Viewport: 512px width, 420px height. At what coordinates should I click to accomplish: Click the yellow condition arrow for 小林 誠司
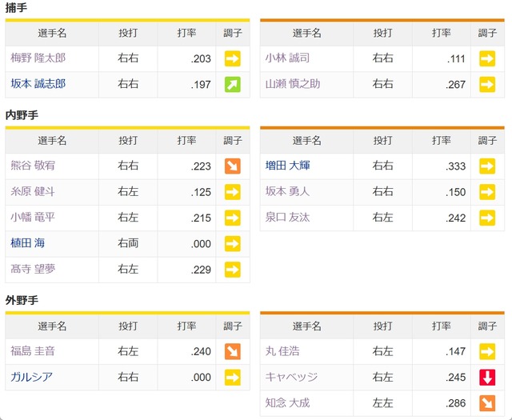pos(487,58)
